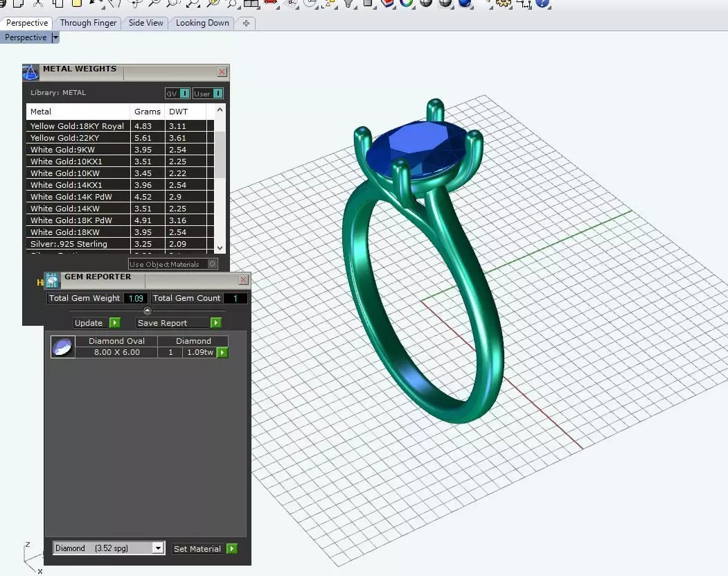Select the Yellow Gold:18KY Royal row
Viewport: 728px width, 576px height.
tap(121, 126)
